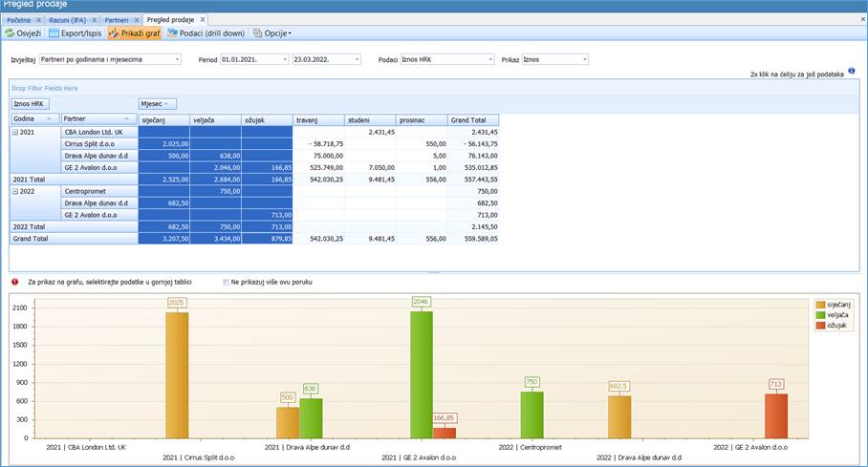
Task: Open the Podaci Iznos HRK dropdown
Action: [x=490, y=59]
